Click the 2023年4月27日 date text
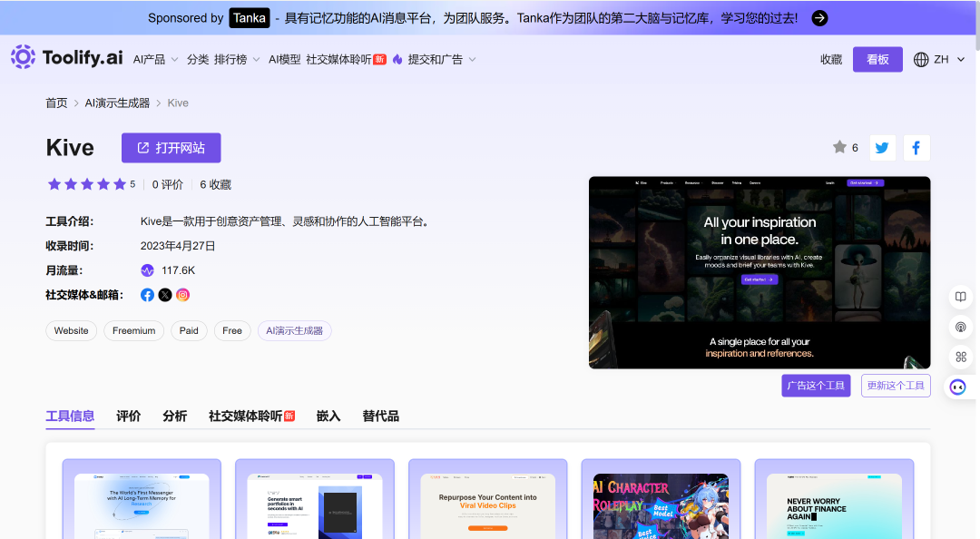 (x=178, y=247)
